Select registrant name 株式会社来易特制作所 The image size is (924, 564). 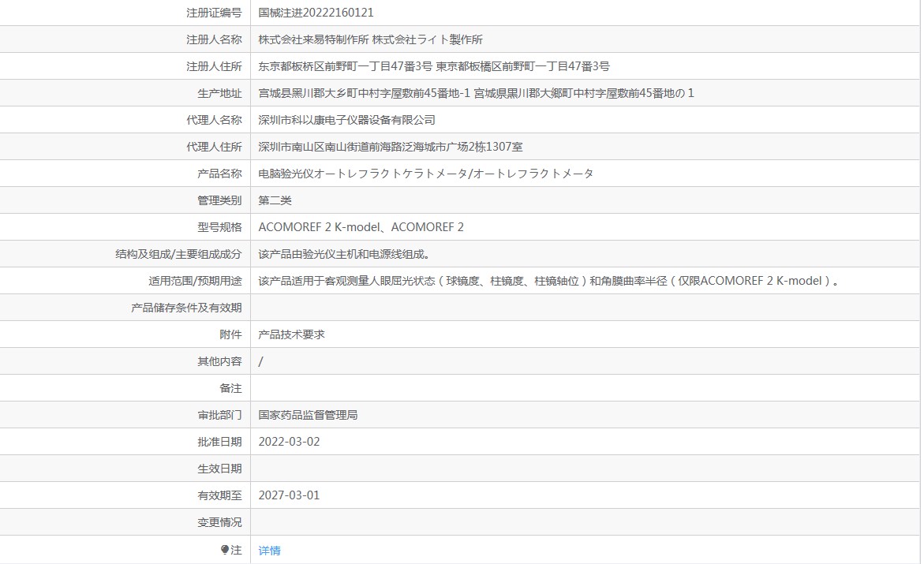(x=313, y=39)
